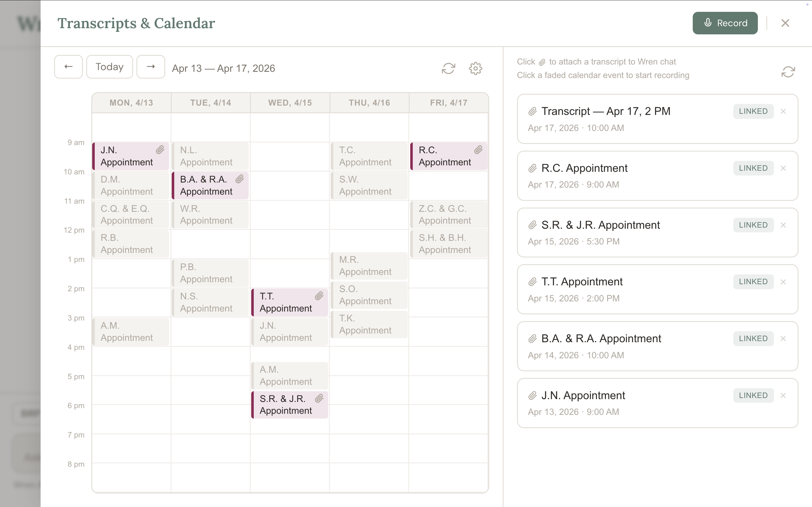Unlink the J.N. Appointment transcript

(x=783, y=395)
